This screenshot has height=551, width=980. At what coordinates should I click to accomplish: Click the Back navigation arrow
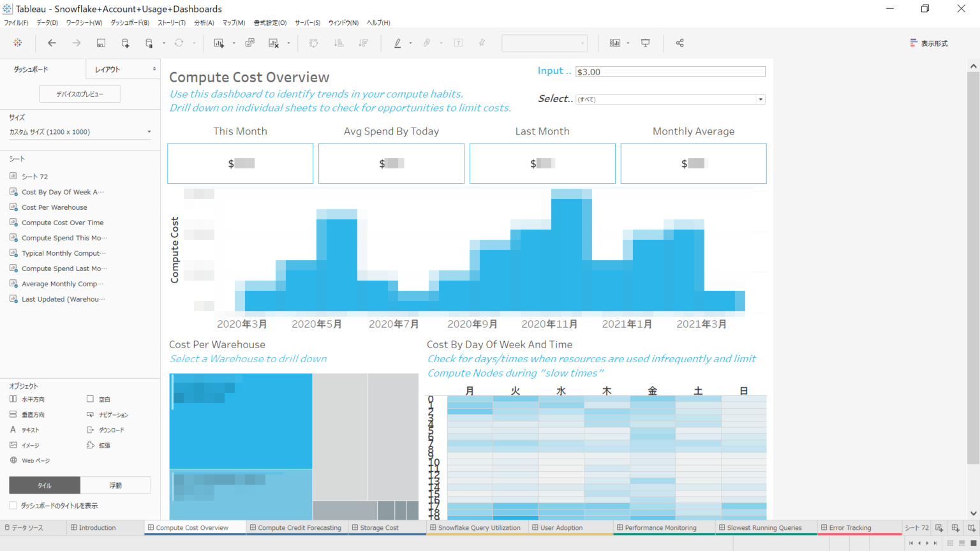click(x=52, y=43)
